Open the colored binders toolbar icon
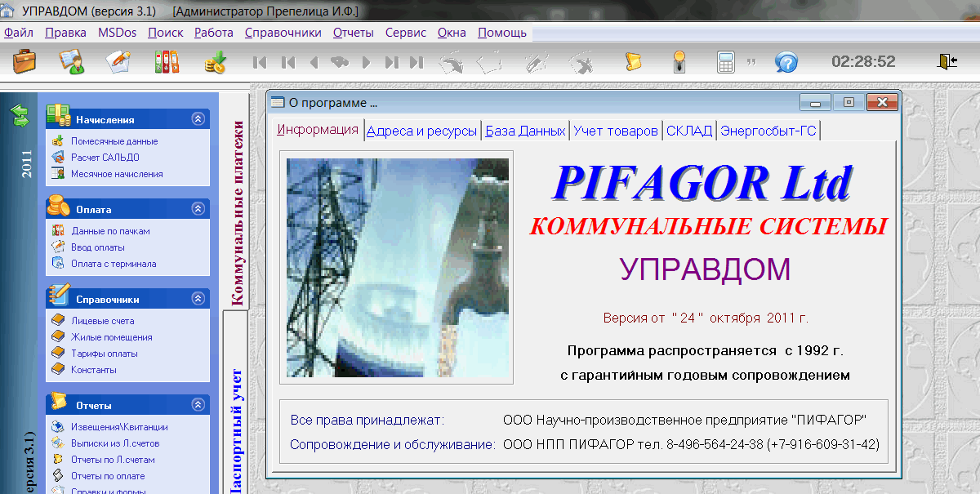Screen dimensions: 980x494 tap(167, 61)
